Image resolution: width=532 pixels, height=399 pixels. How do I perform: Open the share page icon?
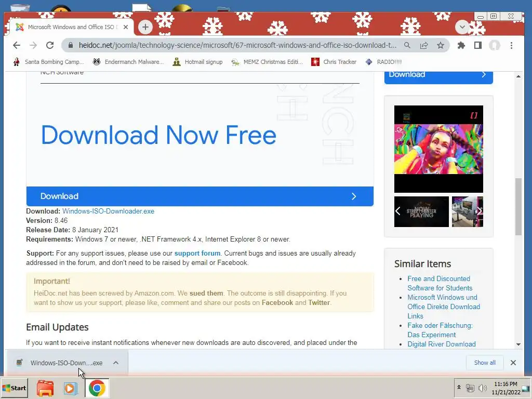coord(424,45)
